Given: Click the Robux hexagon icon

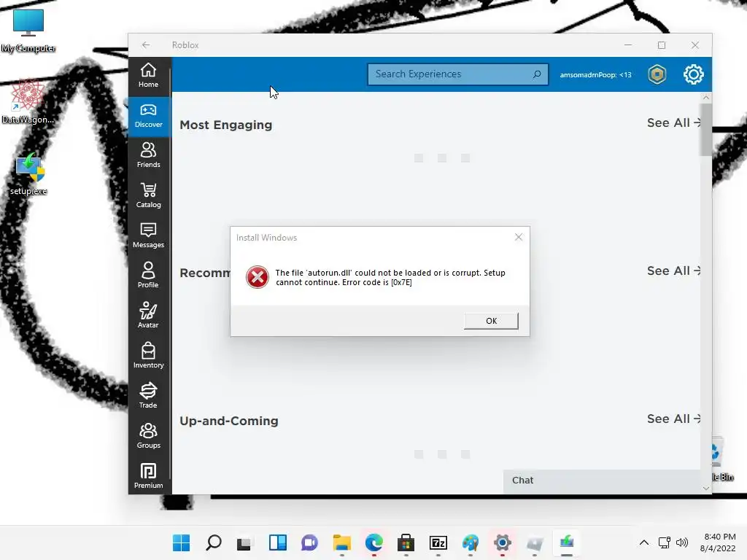Looking at the screenshot, I should [657, 74].
